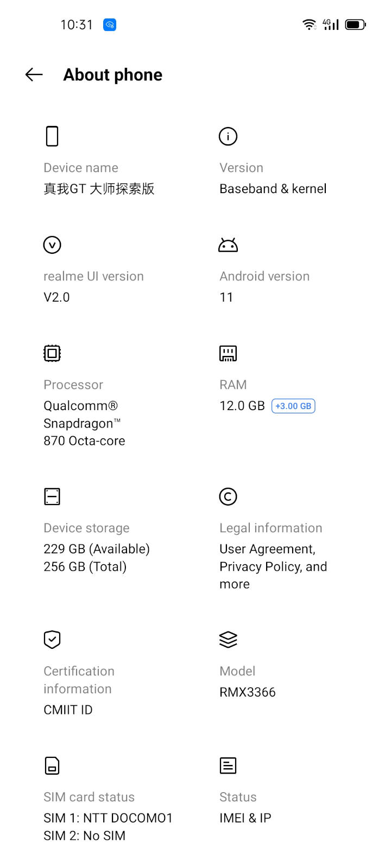Tap the +3.00 GB RAM expansion badge

point(293,406)
